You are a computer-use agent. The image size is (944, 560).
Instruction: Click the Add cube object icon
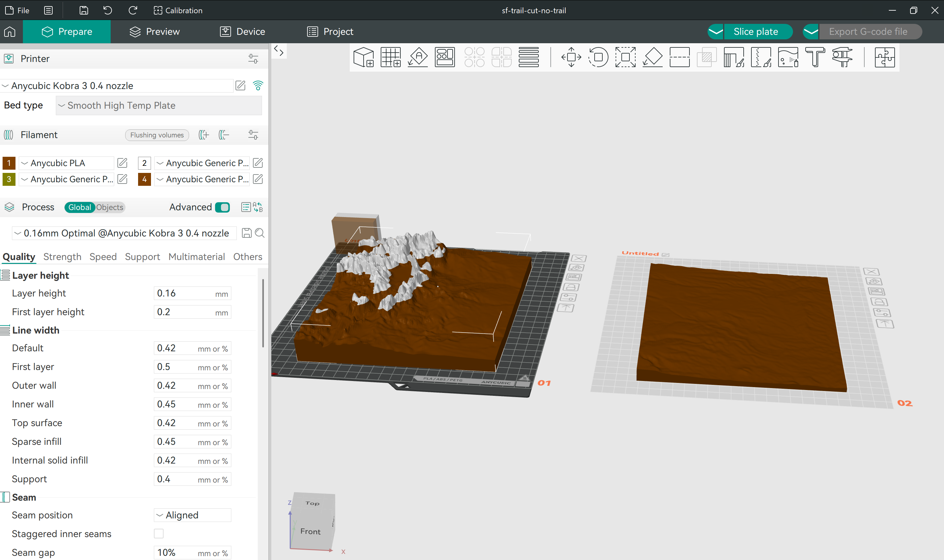tap(363, 57)
